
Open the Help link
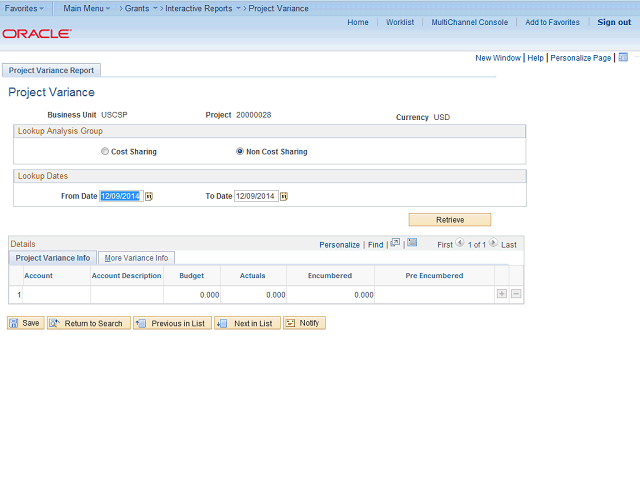pos(536,58)
